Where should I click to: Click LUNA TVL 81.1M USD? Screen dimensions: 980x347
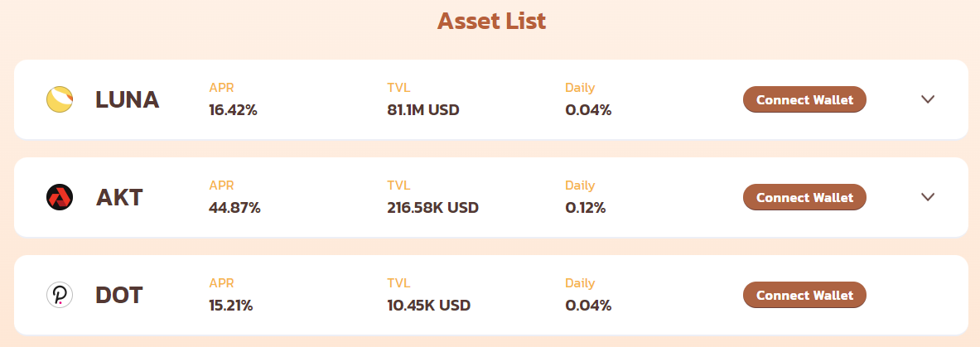[423, 111]
